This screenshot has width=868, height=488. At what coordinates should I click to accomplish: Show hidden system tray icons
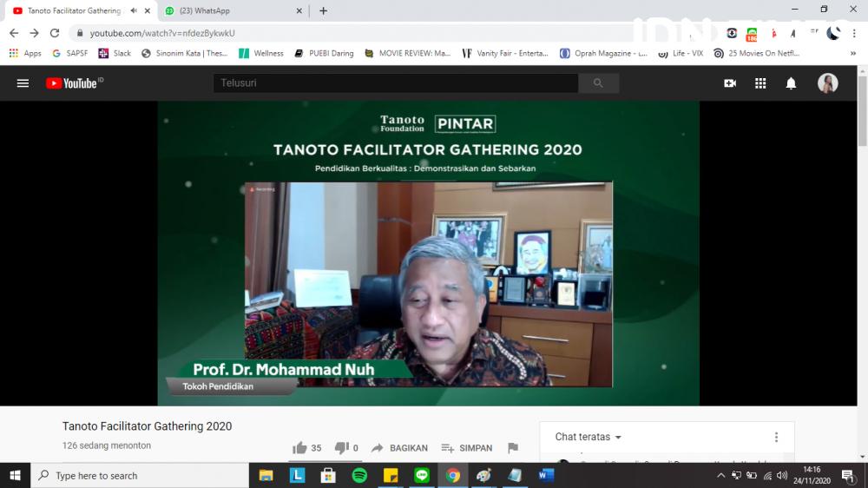[x=720, y=475]
